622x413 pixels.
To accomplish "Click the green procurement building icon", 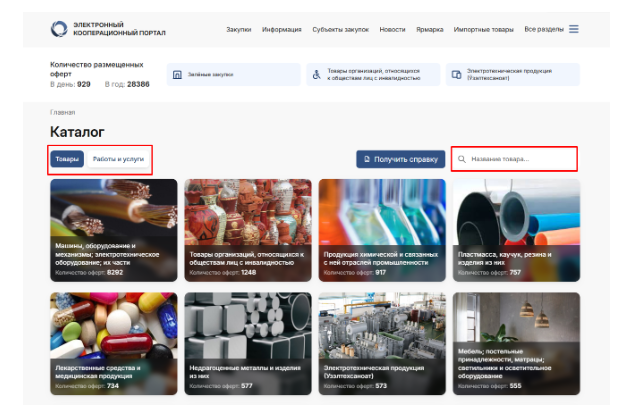I will point(177,75).
